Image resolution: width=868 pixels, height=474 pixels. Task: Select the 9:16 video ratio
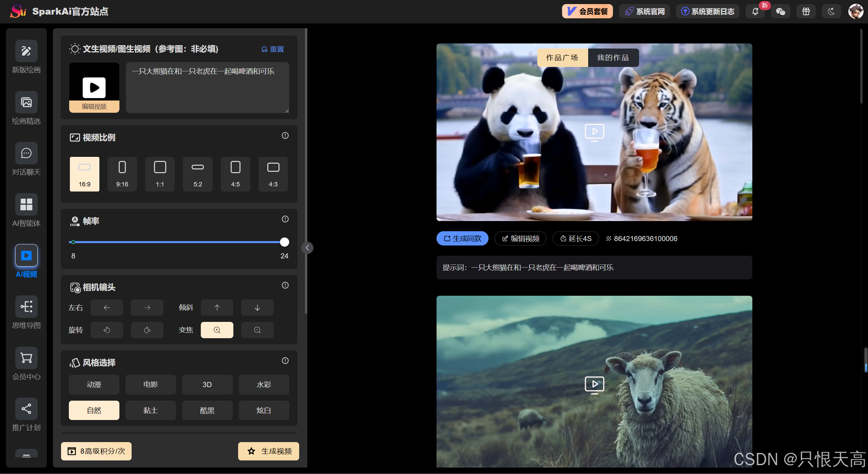pyautogui.click(x=122, y=174)
